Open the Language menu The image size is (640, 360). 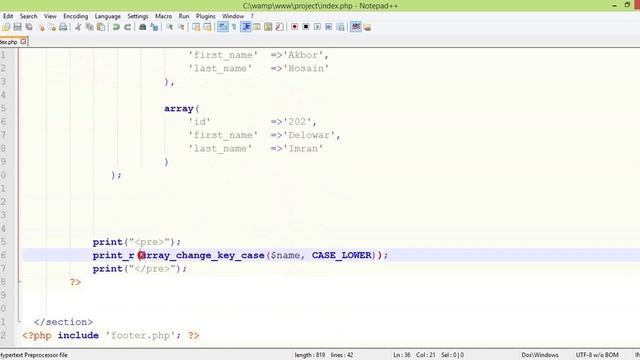tap(108, 16)
